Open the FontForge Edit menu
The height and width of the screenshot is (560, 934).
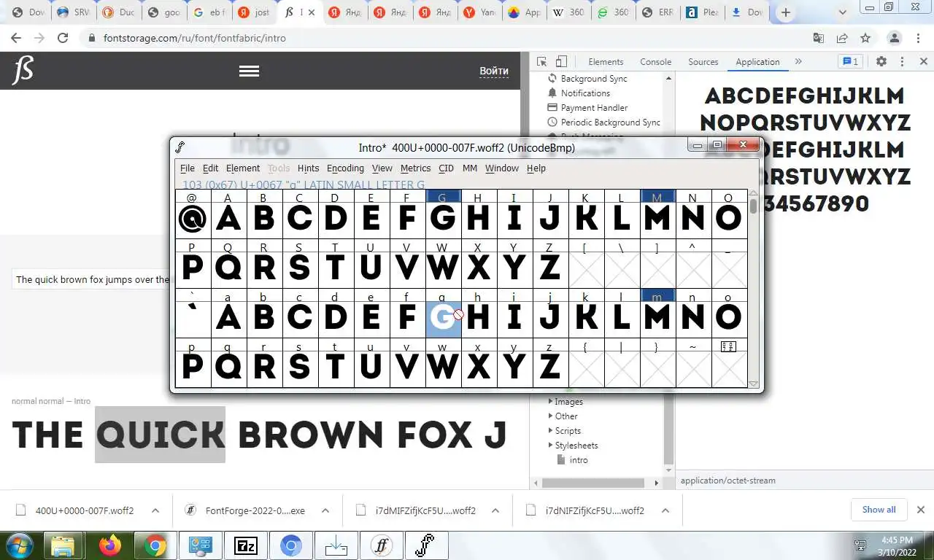pyautogui.click(x=210, y=168)
